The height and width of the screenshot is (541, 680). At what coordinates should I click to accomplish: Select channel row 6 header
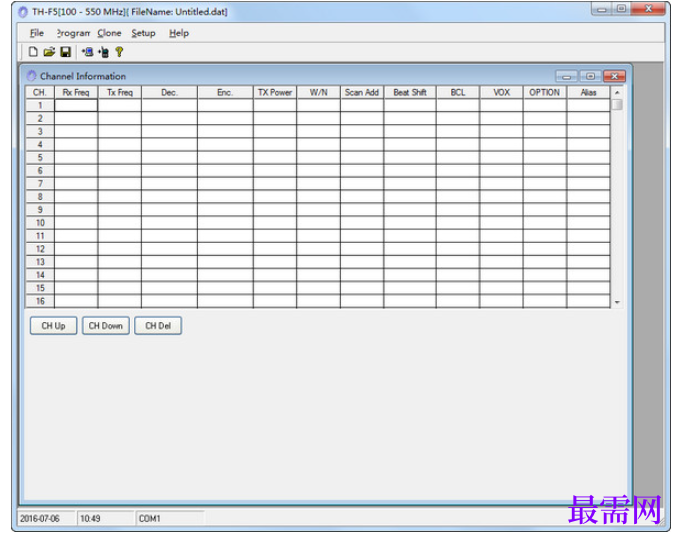point(40,170)
